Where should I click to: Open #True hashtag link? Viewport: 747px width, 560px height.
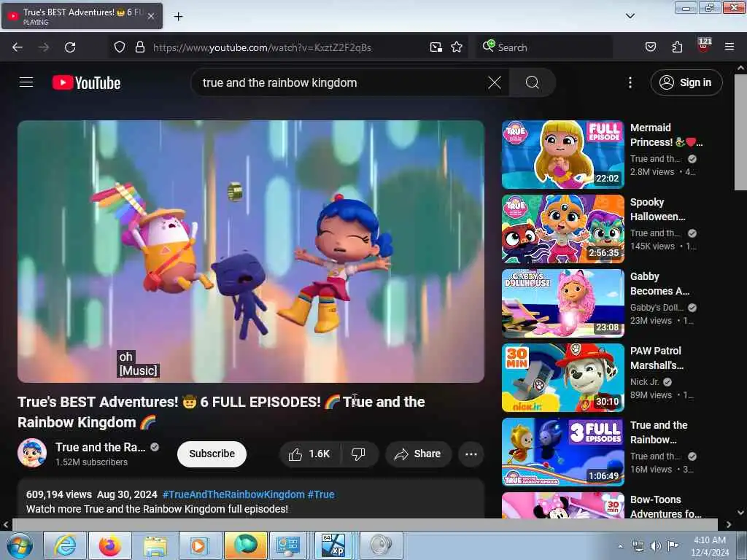coord(321,494)
